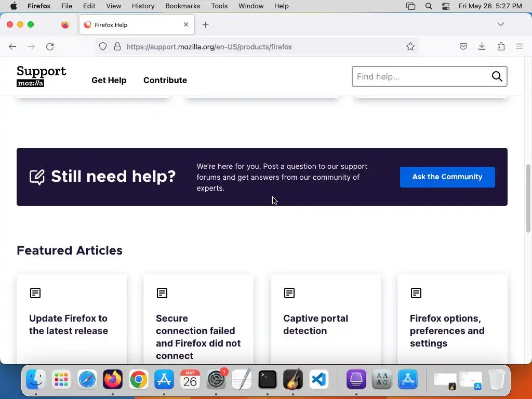Open the Get Help navigation item
The width and height of the screenshot is (532, 399).
click(109, 80)
